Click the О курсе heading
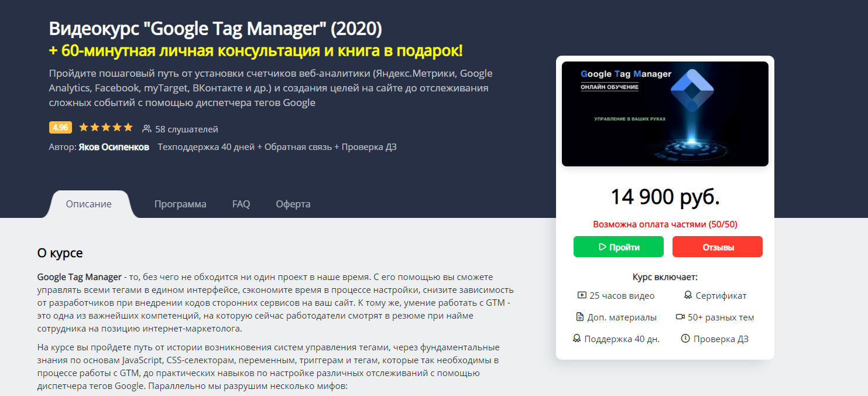 tap(60, 253)
